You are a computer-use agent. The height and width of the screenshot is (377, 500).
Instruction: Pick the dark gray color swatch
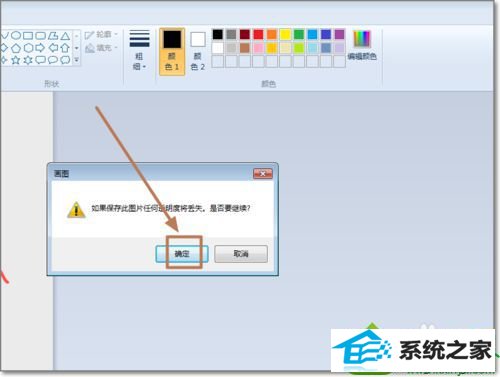tap(231, 34)
